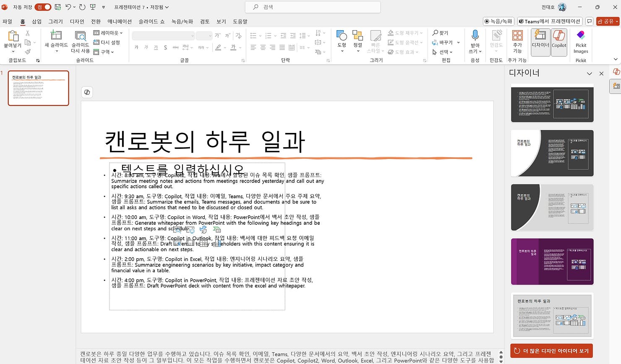This screenshot has height=364, width=621.
Task: Toggle italic formatting in font group
Action: click(145, 47)
